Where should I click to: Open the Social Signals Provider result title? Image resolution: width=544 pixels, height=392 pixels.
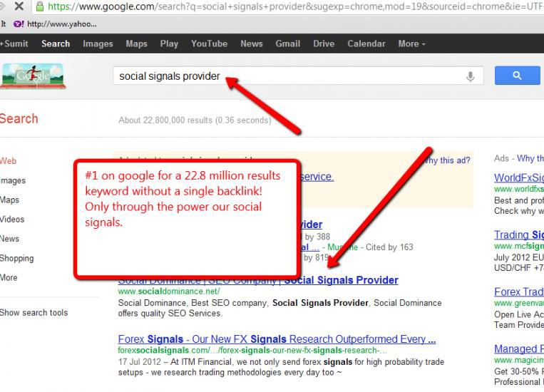tap(258, 280)
